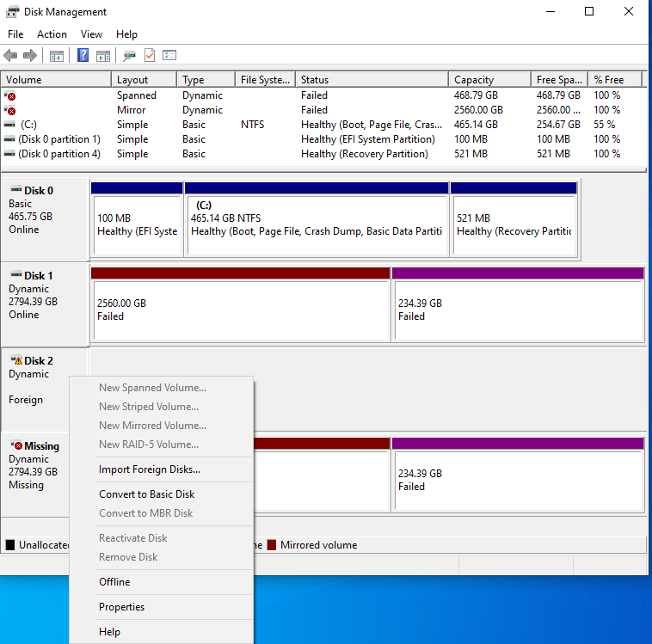652x644 pixels.
Task: Open the Action menu
Action: (x=52, y=34)
